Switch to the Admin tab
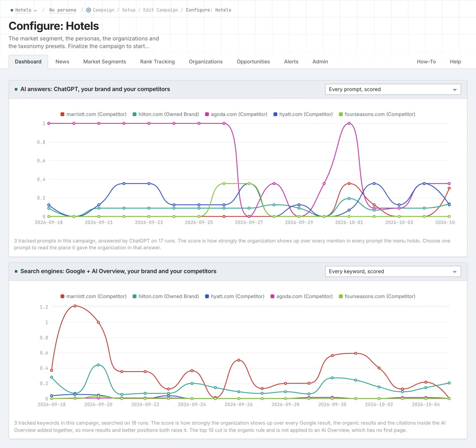476x448 pixels. pyautogui.click(x=320, y=62)
